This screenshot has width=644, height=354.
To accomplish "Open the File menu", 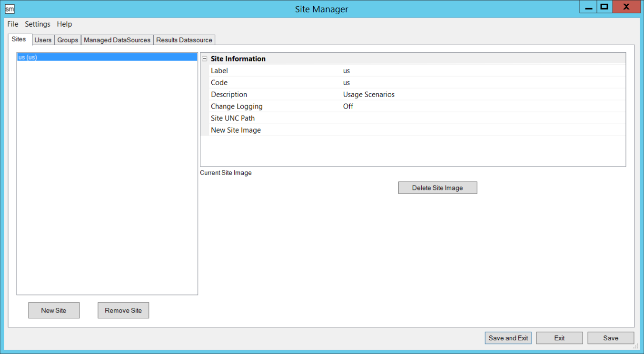I will (13, 24).
